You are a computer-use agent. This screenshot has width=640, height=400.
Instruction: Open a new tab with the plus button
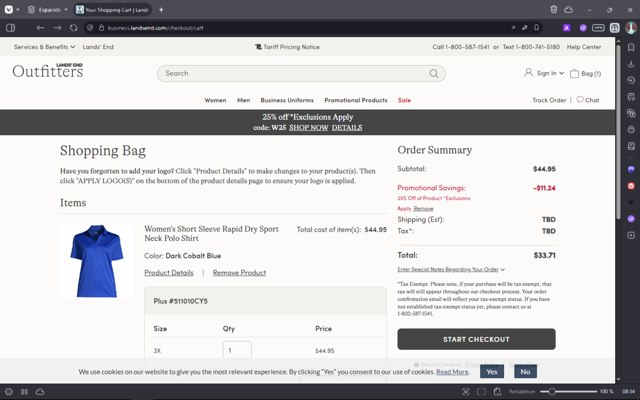pyautogui.click(x=161, y=9)
